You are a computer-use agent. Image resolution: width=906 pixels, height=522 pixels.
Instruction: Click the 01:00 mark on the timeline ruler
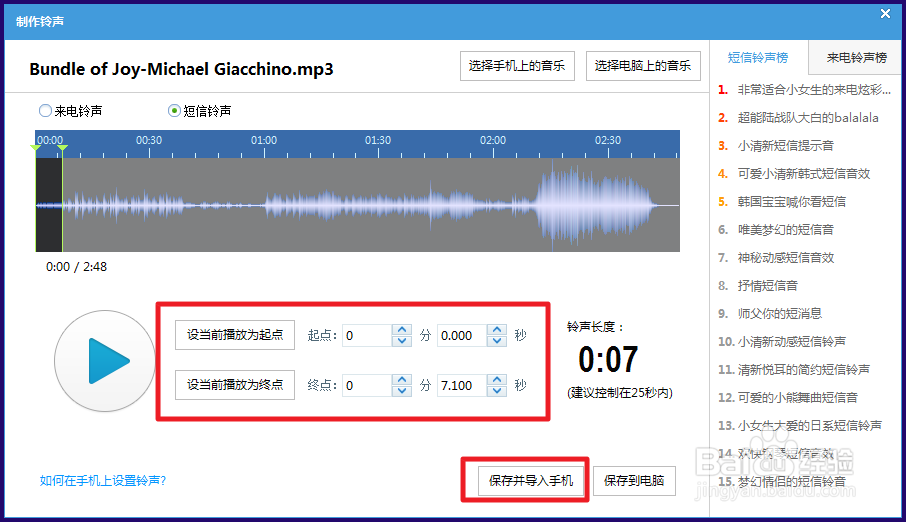pyautogui.click(x=263, y=140)
